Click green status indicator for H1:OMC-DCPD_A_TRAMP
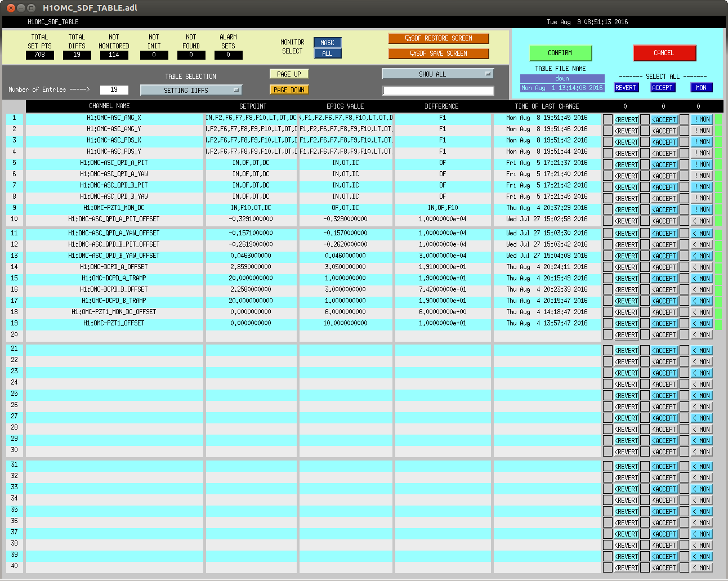This screenshot has height=581, width=728. click(x=718, y=278)
